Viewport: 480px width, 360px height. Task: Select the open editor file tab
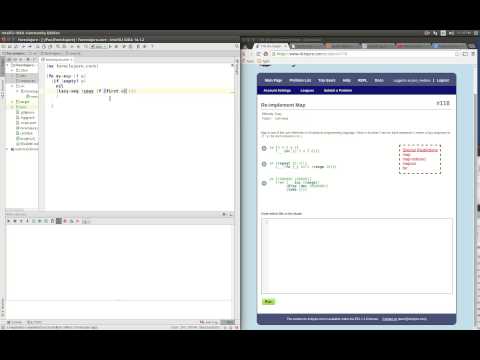tap(56, 59)
